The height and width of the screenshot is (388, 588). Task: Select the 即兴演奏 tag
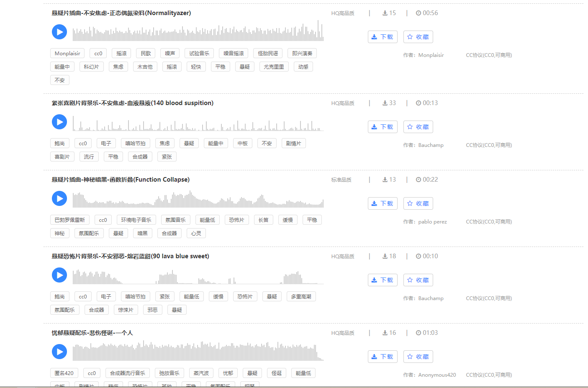tap(302, 53)
